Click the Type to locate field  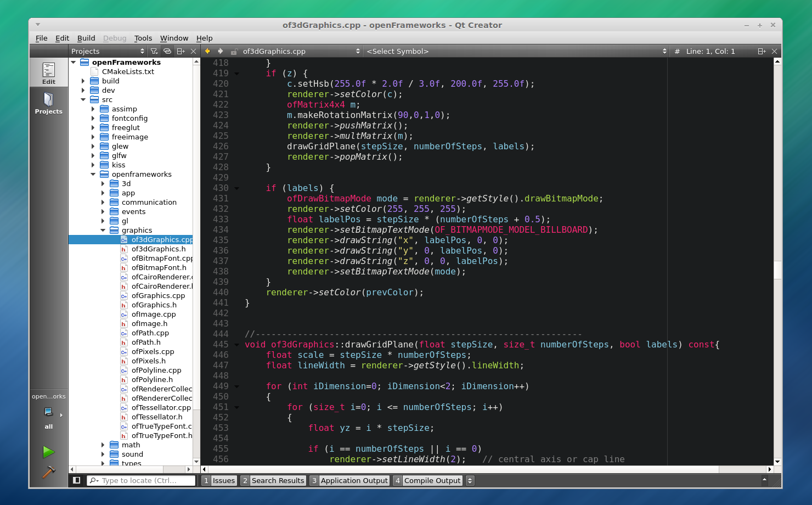pos(141,480)
